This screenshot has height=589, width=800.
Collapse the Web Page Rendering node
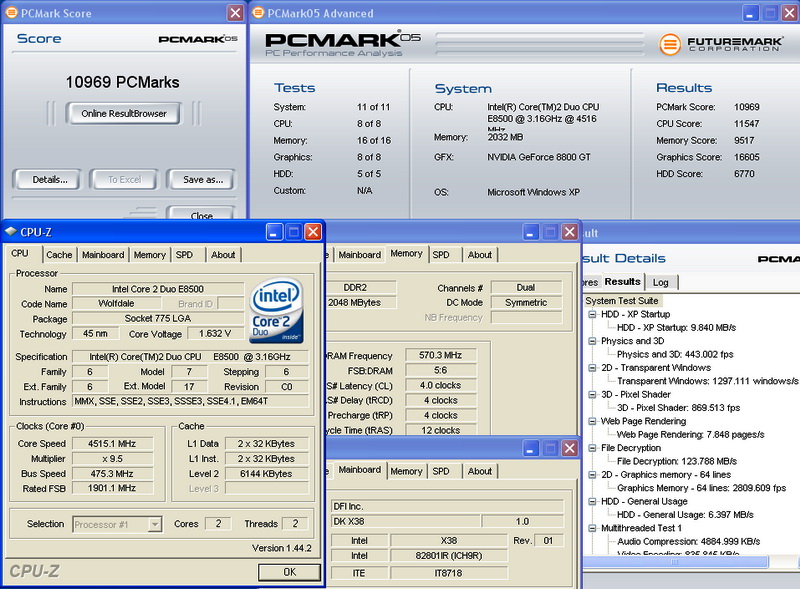tap(592, 421)
